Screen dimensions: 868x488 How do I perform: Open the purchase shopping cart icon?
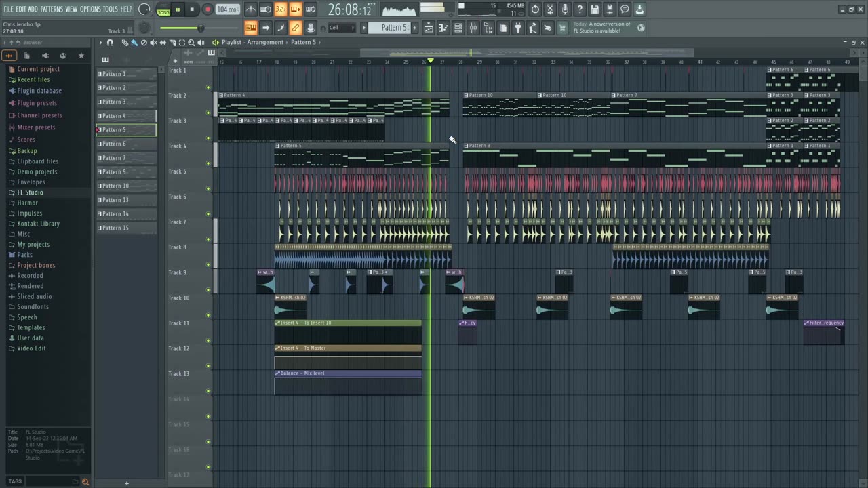coord(562,28)
